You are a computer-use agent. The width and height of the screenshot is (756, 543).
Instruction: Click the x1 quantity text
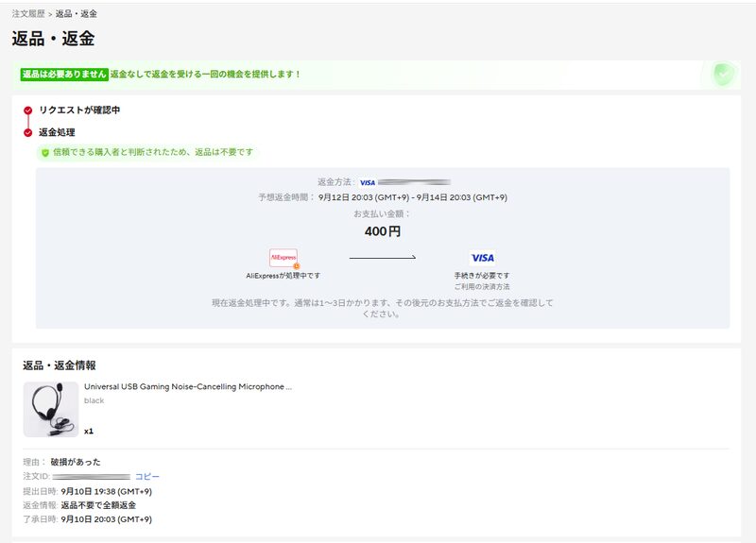89,432
